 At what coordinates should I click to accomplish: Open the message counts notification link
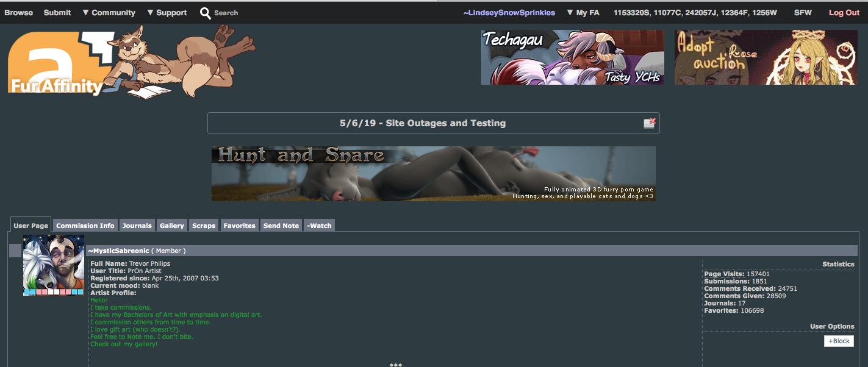pos(695,12)
